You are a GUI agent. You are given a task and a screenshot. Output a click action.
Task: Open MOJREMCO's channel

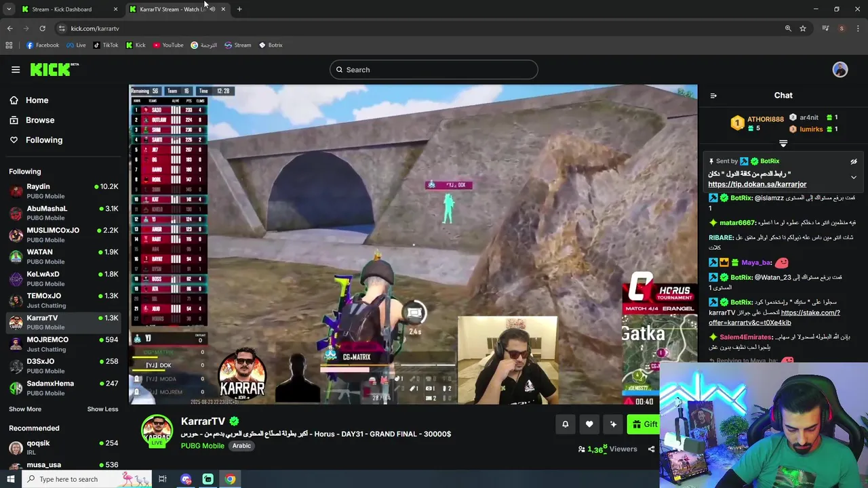pos(64,344)
